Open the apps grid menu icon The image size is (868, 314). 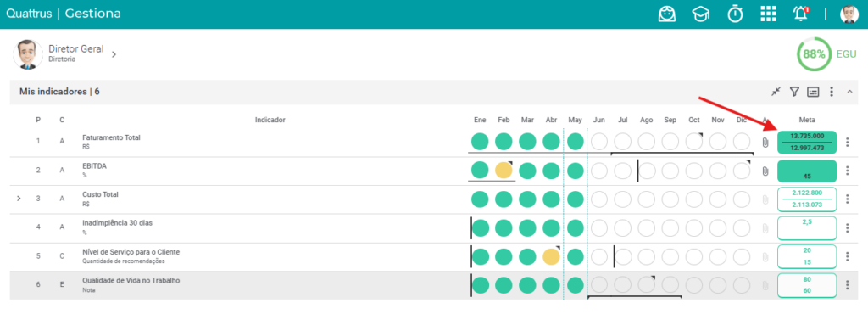point(768,14)
